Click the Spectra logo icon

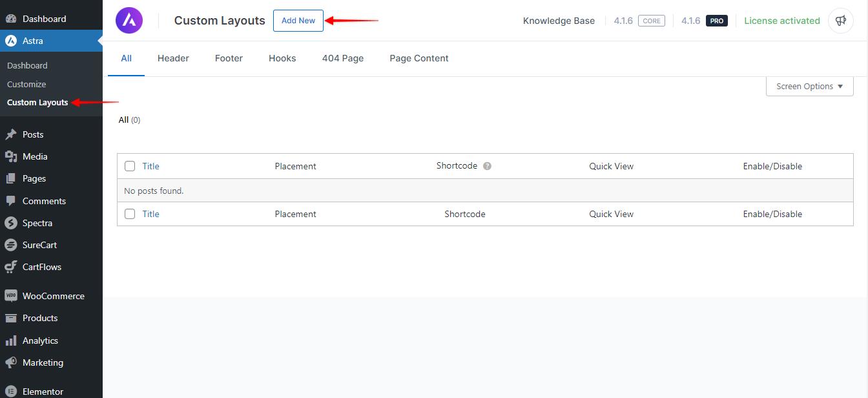(x=10, y=223)
